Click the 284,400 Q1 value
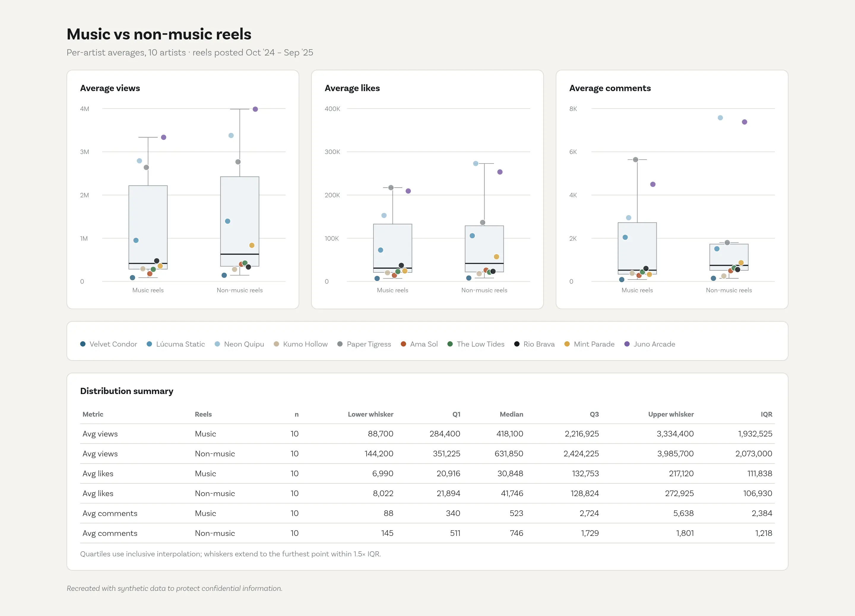The height and width of the screenshot is (616, 855). click(x=445, y=434)
